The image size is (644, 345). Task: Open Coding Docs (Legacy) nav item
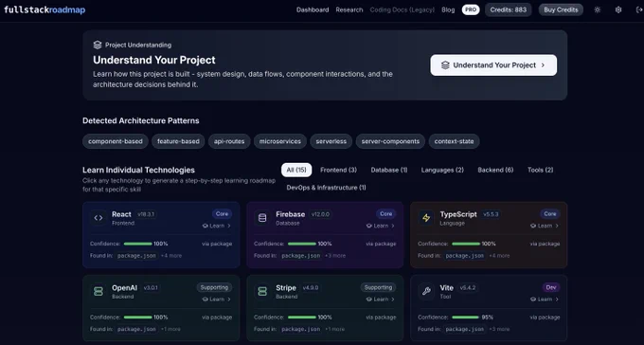(x=402, y=9)
